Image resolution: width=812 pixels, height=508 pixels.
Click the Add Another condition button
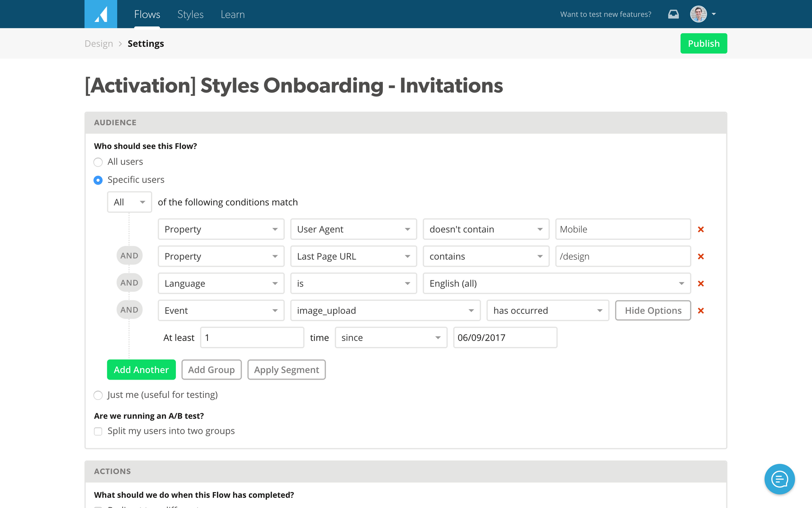pos(141,369)
